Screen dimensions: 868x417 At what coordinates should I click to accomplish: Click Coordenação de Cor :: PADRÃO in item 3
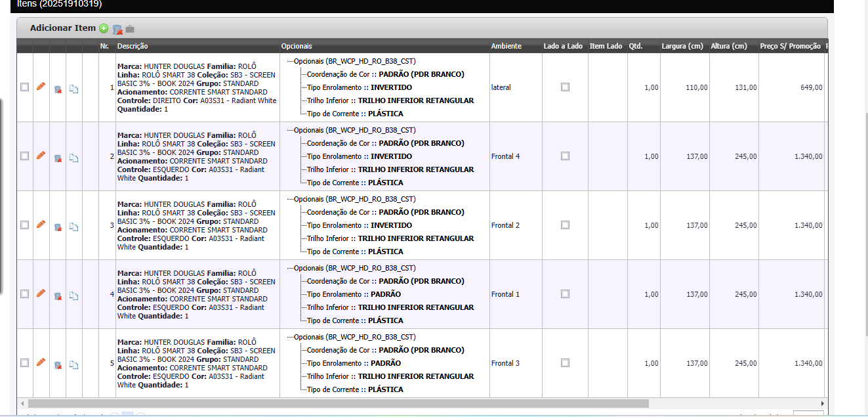click(x=386, y=212)
